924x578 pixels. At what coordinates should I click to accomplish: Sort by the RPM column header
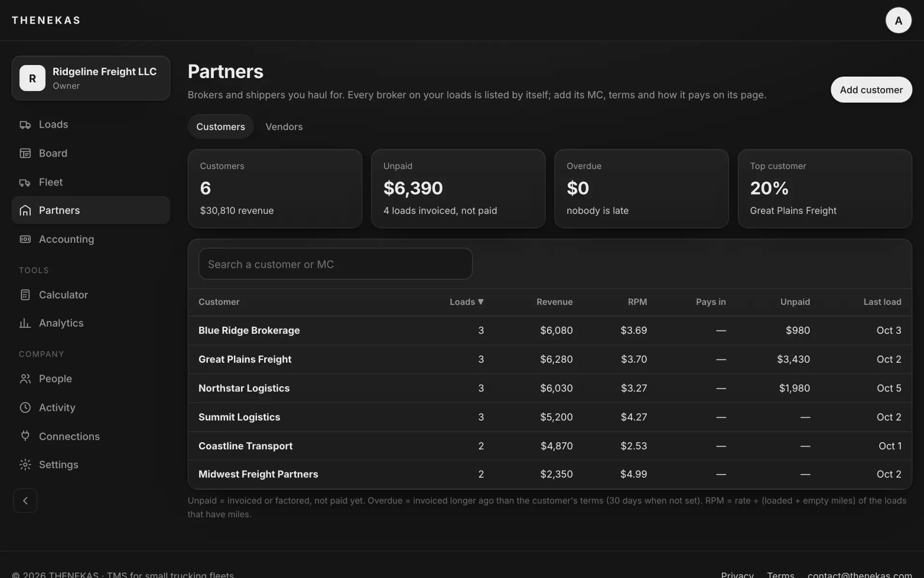pos(637,302)
